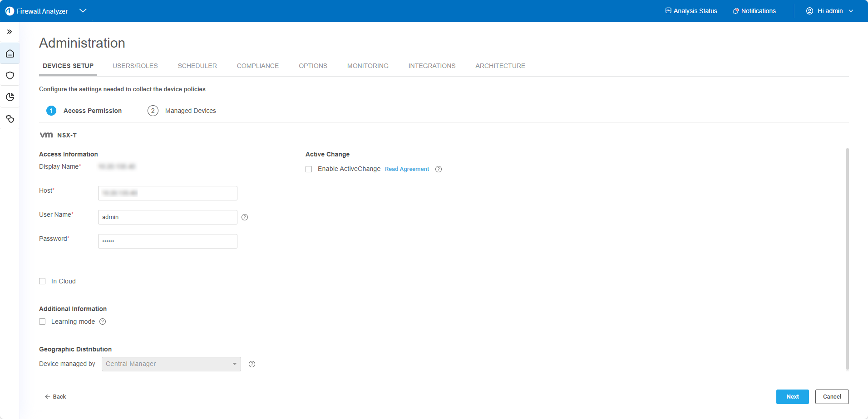The image size is (868, 419).
Task: Click the Learning mode help icon
Action: click(x=103, y=322)
